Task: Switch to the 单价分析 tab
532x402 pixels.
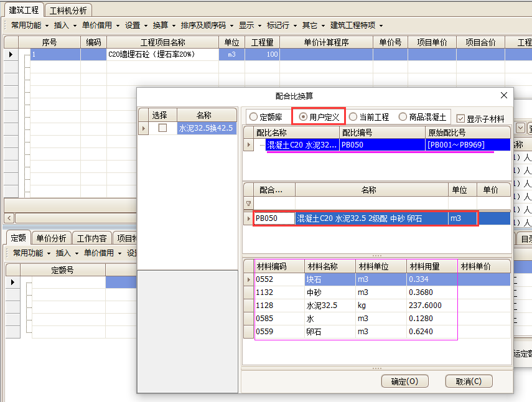Action: coord(51,238)
